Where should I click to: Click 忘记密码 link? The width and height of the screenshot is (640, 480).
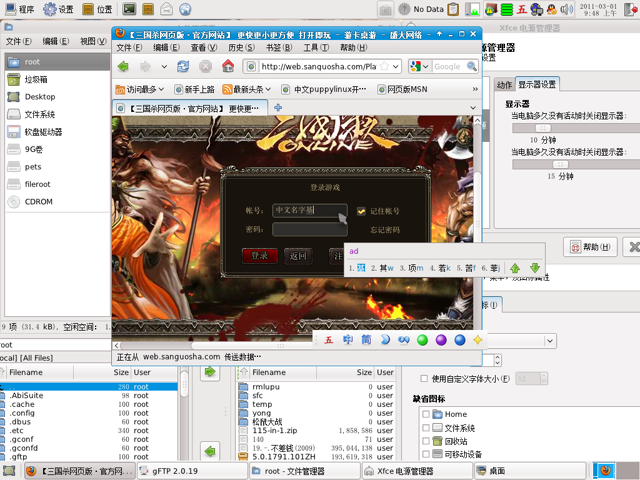pyautogui.click(x=385, y=230)
